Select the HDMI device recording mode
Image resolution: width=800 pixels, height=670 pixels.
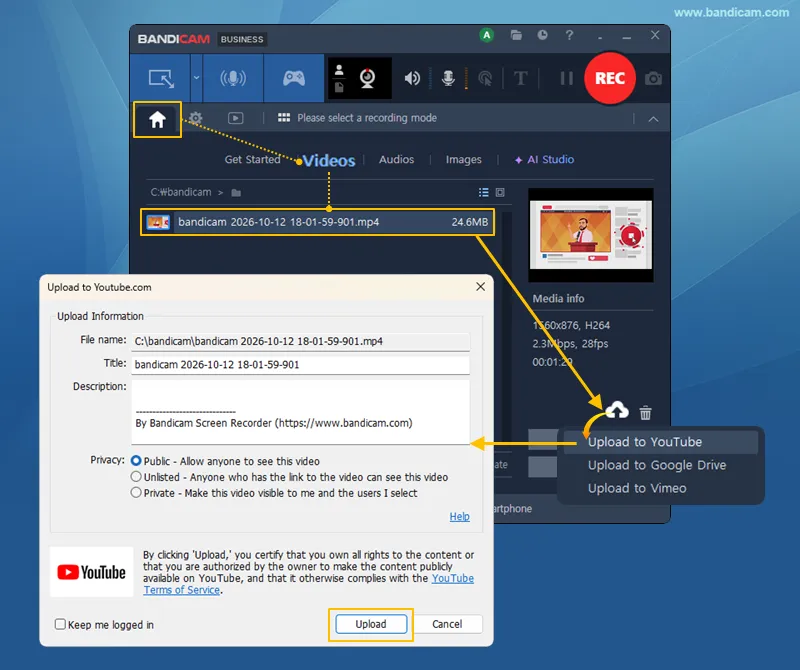tap(233, 78)
